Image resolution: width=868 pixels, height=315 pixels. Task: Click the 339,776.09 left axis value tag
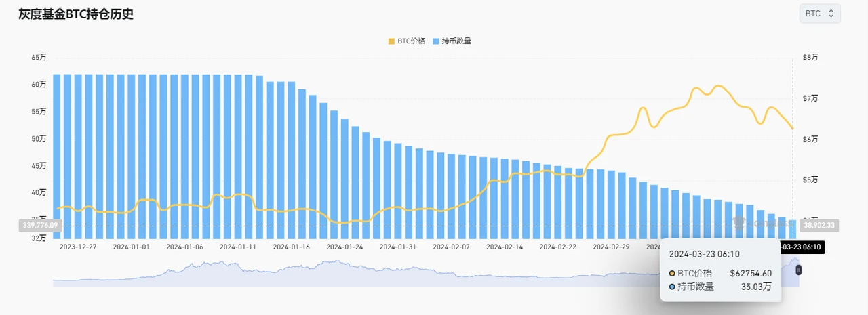[40, 225]
